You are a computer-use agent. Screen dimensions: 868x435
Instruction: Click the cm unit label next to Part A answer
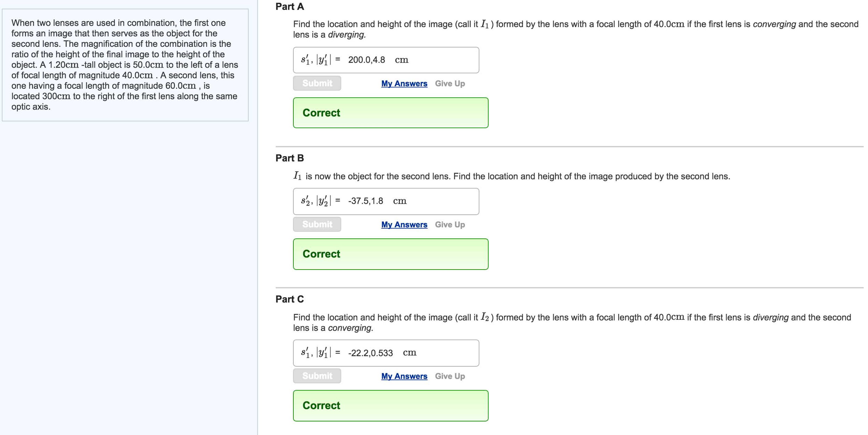pyautogui.click(x=402, y=60)
